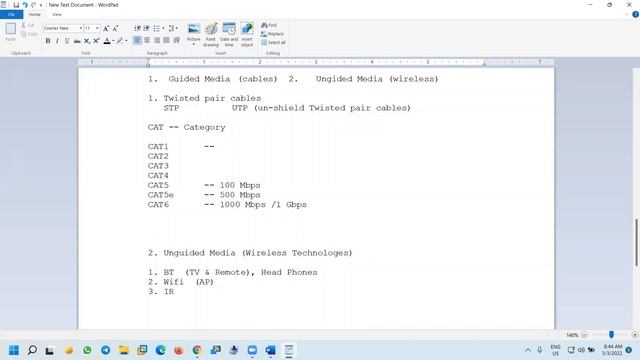Open Google Chrome from the taskbar
The image size is (640, 360).
pyautogui.click(x=197, y=350)
